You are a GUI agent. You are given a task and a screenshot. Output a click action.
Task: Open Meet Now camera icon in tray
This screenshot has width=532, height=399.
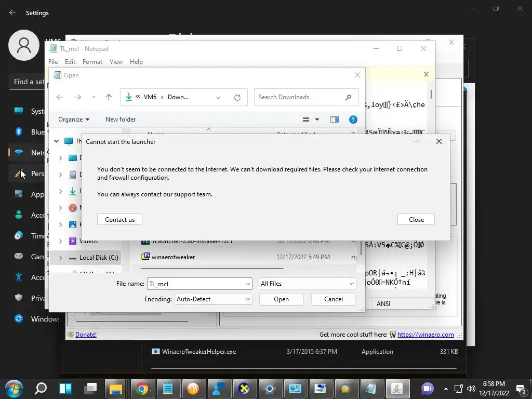(428, 389)
